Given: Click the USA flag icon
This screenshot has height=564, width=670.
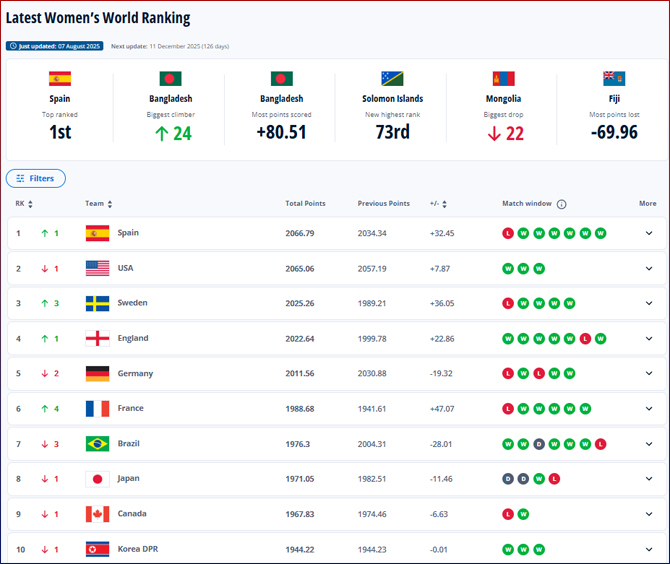Looking at the screenshot, I should [x=97, y=268].
